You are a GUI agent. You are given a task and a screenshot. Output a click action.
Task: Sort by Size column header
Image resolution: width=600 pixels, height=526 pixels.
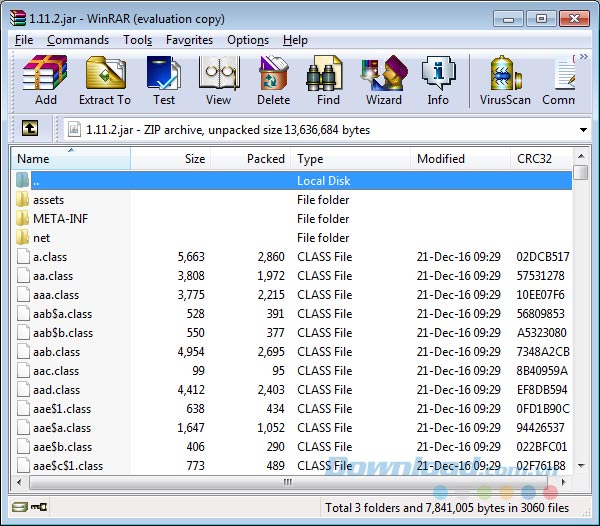171,158
